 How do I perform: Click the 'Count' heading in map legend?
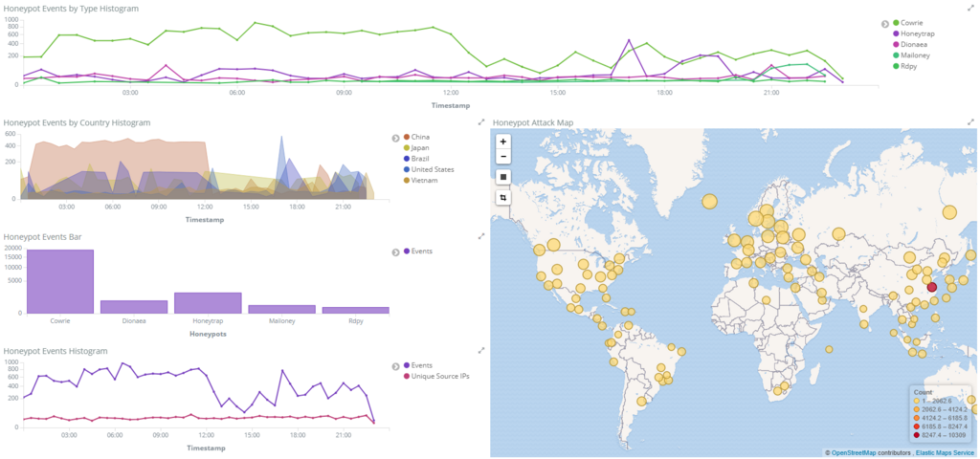923,392
